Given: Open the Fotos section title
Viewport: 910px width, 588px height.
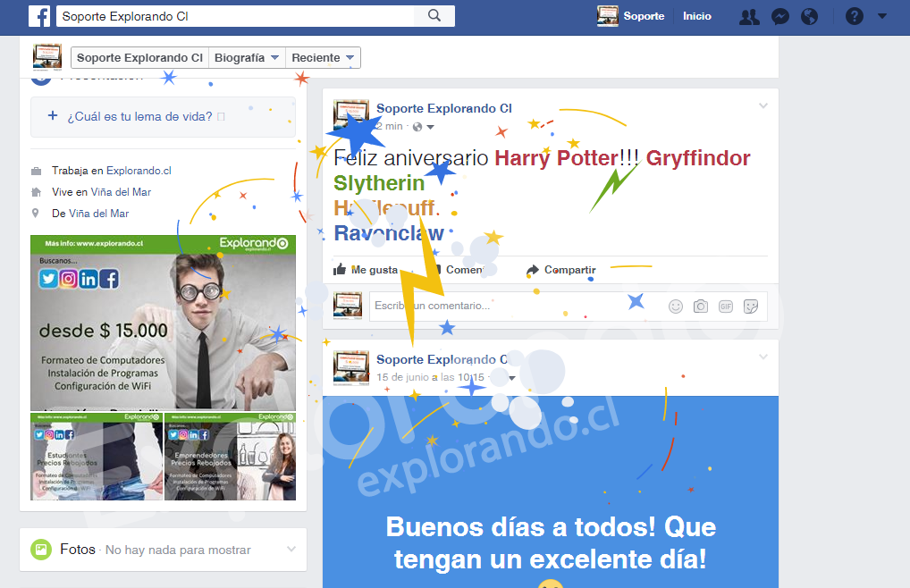Looking at the screenshot, I should point(78,550).
